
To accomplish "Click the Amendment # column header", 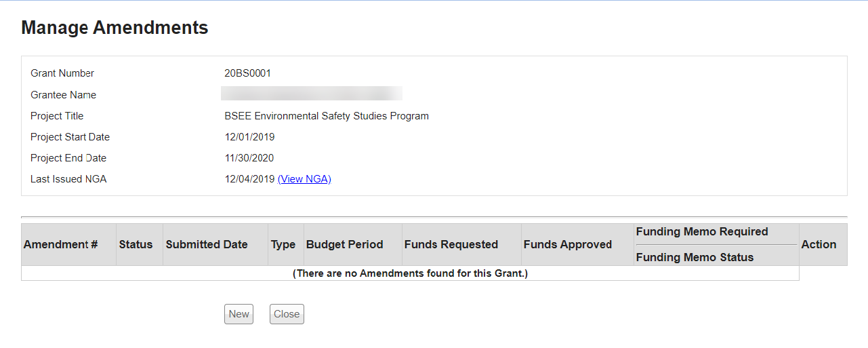I will pos(61,244).
